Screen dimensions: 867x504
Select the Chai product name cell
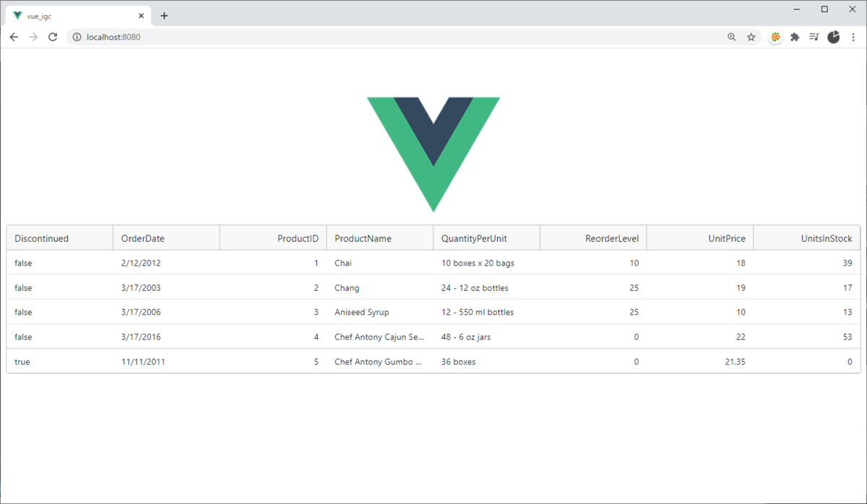pos(380,263)
